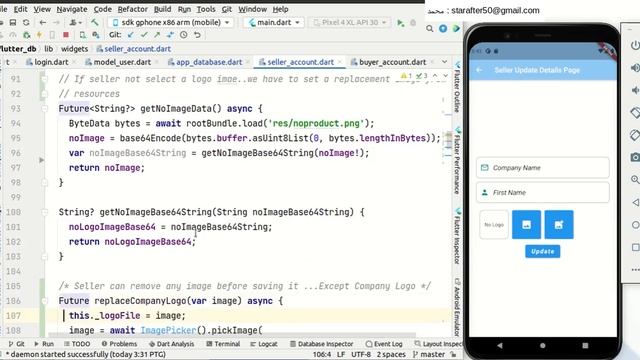The height and width of the screenshot is (360, 640).
Task: Switch to the login.dart tab
Action: [x=51, y=62]
